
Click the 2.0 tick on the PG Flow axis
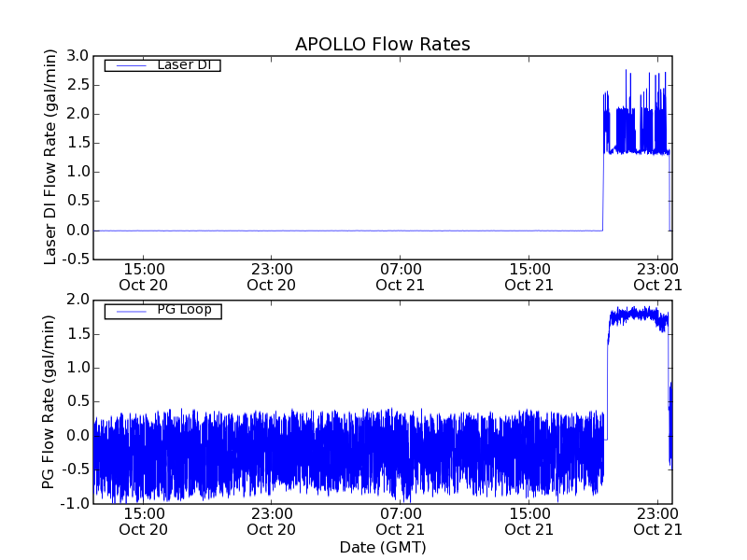pyautogui.click(x=78, y=300)
